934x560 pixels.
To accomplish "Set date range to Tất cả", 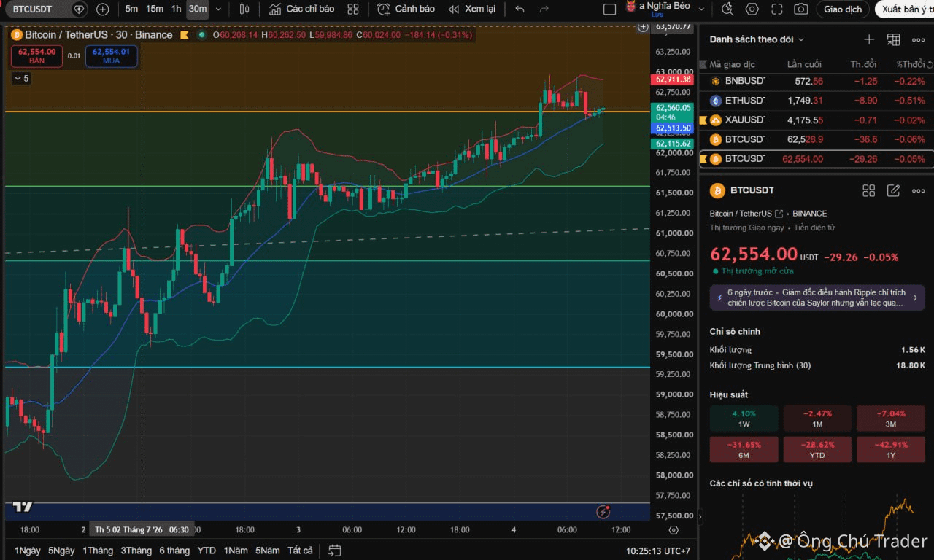I will [300, 551].
